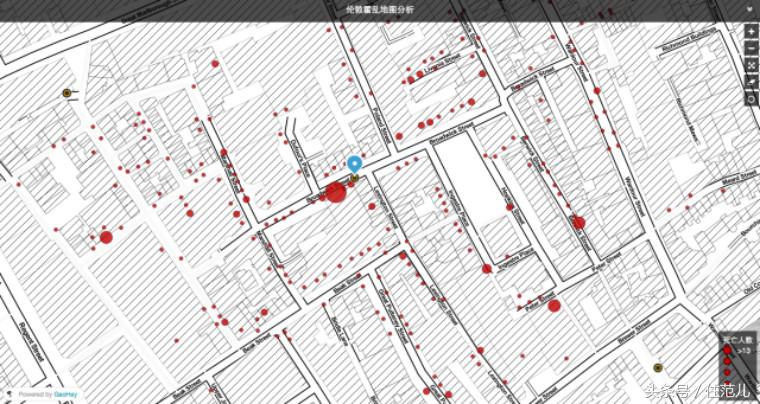Toggle fullscreen map view icon

tap(752, 65)
